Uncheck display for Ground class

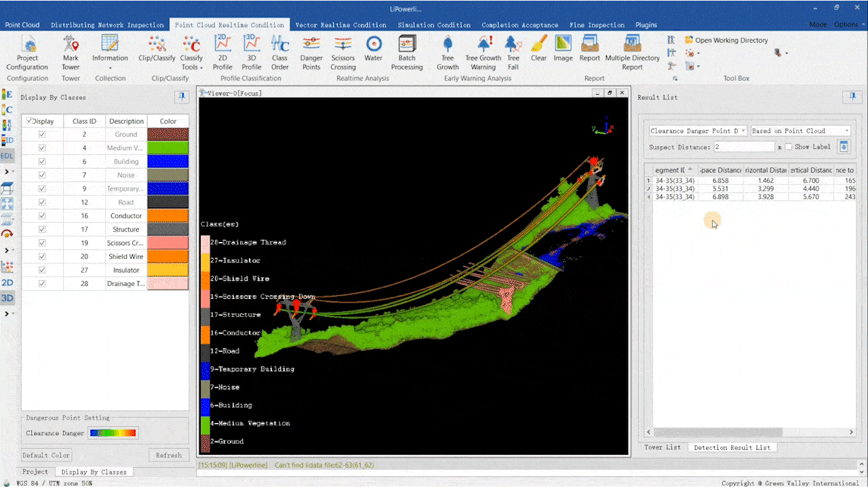pos(42,134)
